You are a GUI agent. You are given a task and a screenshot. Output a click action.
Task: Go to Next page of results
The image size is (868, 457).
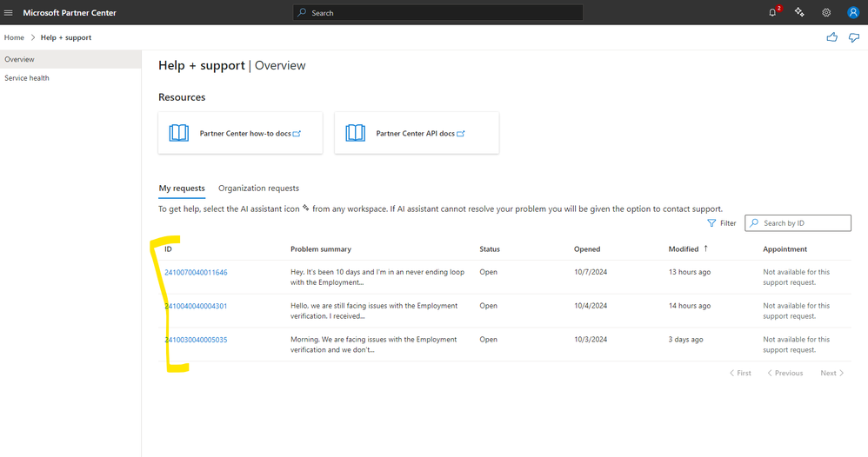tap(832, 373)
